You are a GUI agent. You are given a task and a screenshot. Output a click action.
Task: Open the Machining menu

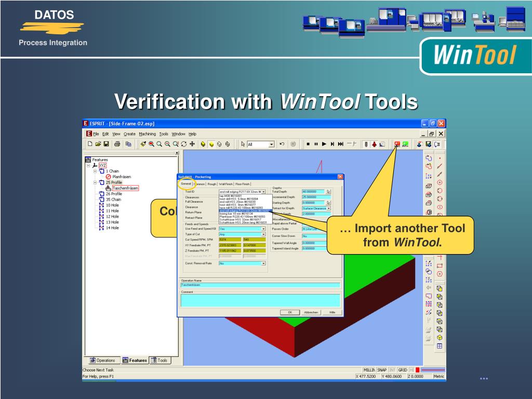pos(147,134)
